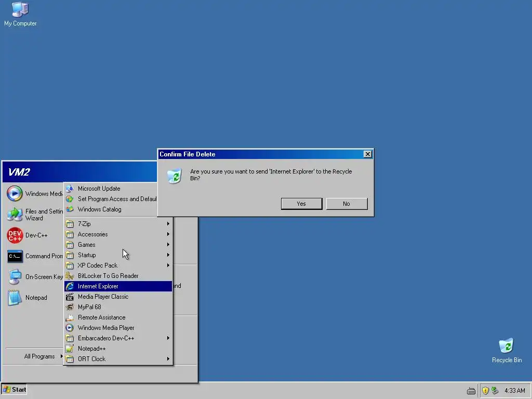Screen dimensions: 532x399
Task: Click the Files and Settings Wizard icon
Action: coord(15,215)
